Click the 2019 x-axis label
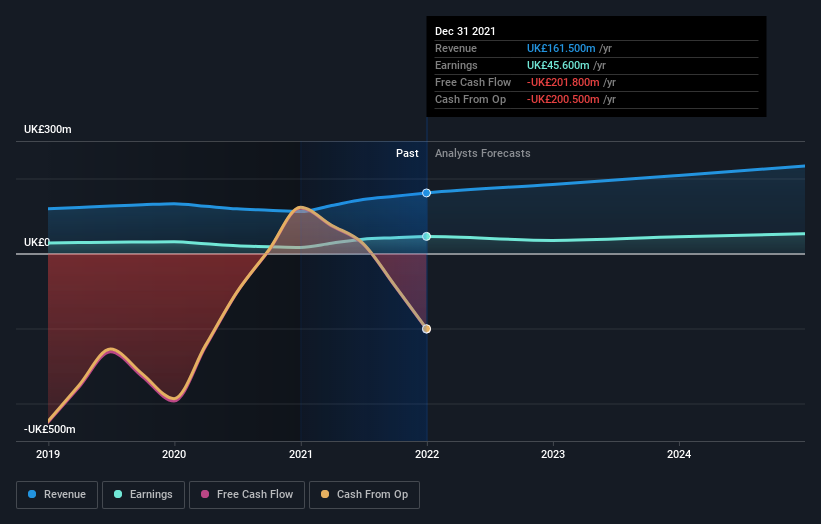Viewport: 821px width, 524px height. (48, 454)
